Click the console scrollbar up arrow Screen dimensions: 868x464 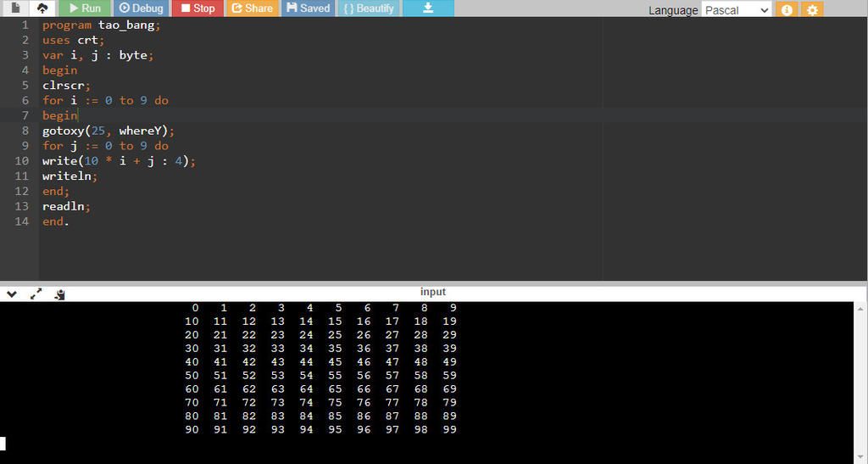pyautogui.click(x=861, y=309)
